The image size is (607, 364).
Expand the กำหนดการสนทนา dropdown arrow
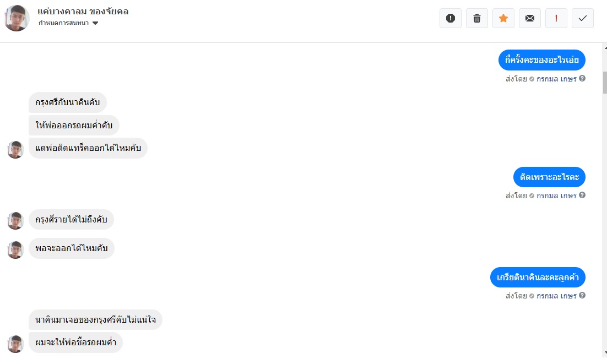[95, 23]
